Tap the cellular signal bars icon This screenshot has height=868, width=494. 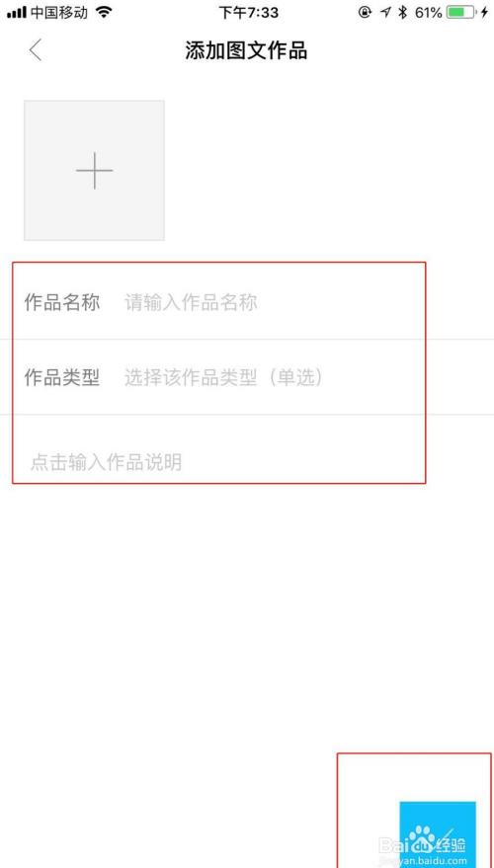17,12
